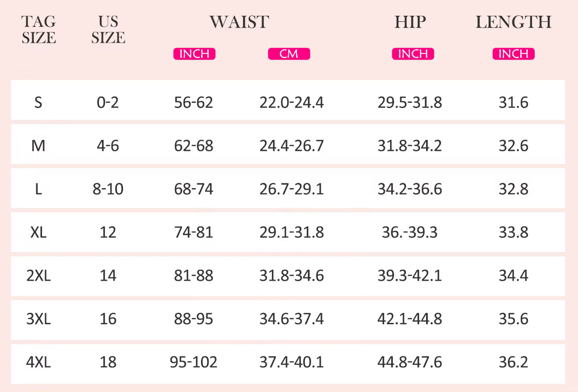Click the pink INCH badge under WAIST

click(x=194, y=54)
